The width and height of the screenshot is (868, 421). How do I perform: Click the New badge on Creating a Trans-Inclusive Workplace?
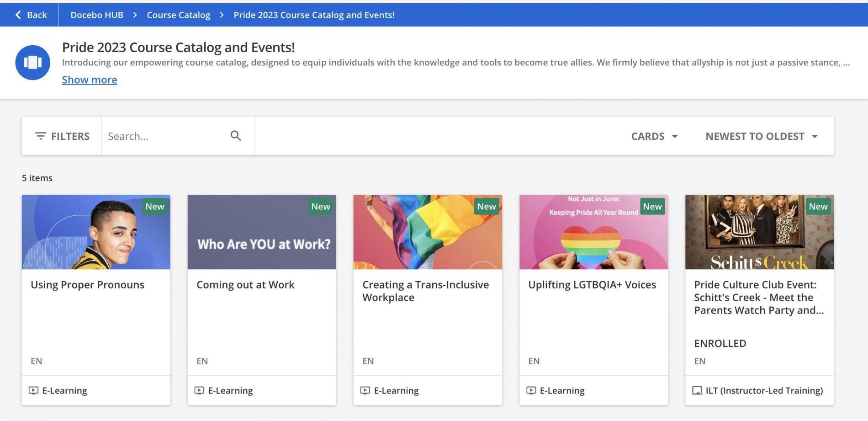(487, 207)
